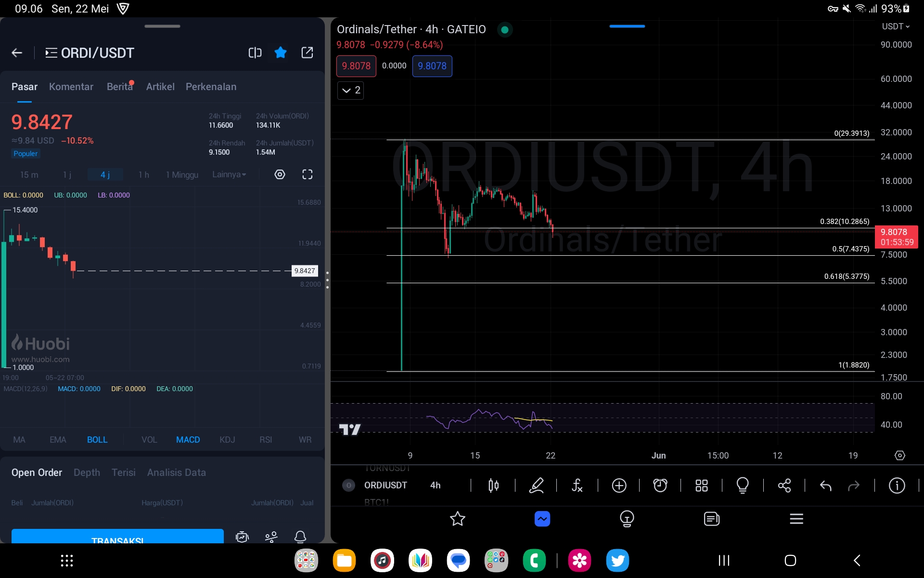Open the USDT currency dropdown
This screenshot has width=924, height=578.
pyautogui.click(x=896, y=26)
